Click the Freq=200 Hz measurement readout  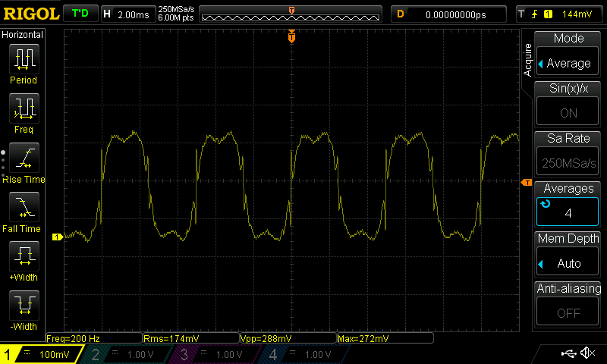tap(93, 338)
